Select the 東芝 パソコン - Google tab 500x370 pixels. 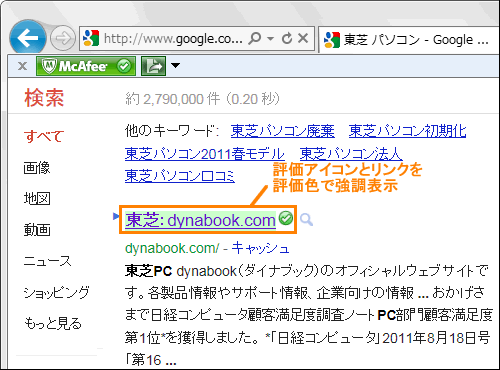(x=409, y=40)
